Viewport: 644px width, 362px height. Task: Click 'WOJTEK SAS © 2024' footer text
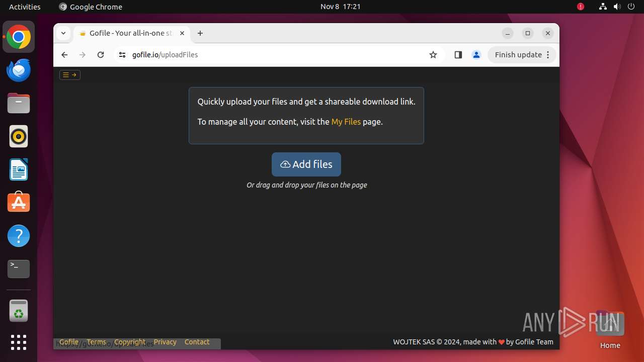pos(427,342)
